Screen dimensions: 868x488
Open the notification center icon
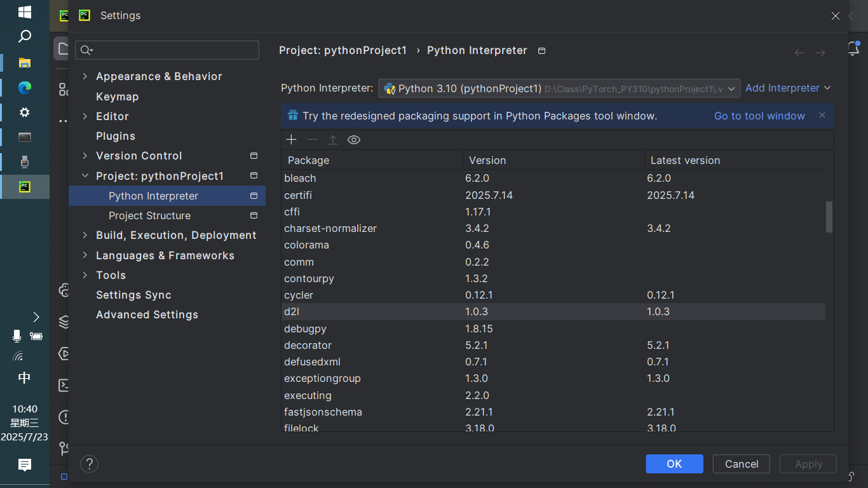click(x=25, y=465)
